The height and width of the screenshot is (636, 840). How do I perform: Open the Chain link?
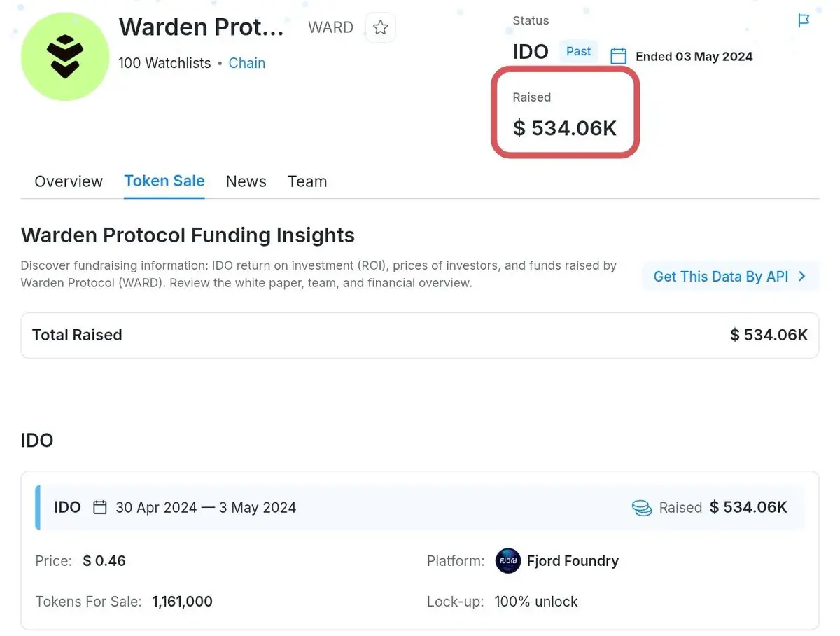pos(247,63)
